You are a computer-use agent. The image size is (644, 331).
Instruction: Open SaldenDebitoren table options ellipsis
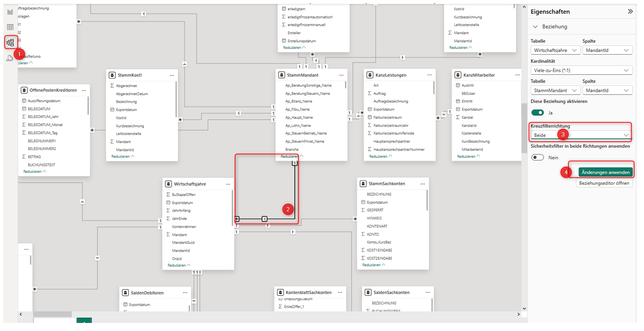click(x=185, y=293)
